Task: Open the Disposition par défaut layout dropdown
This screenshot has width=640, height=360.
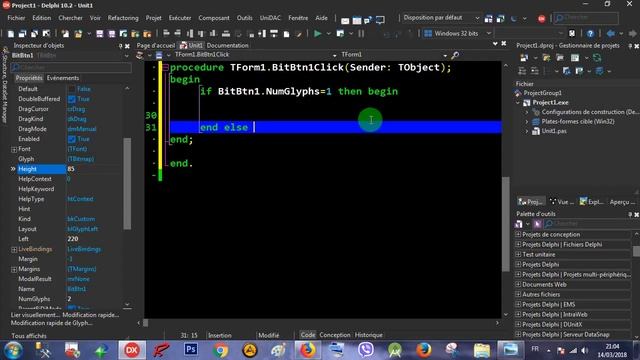Action: coord(477,18)
